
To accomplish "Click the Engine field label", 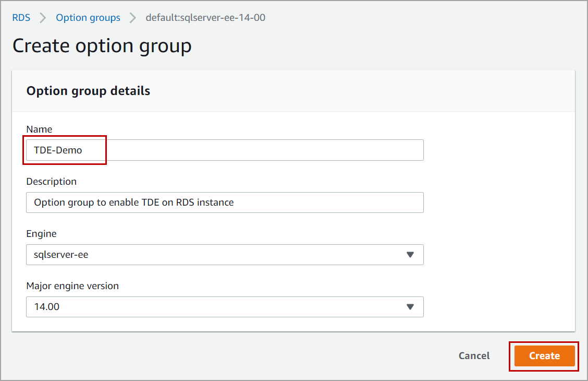I will click(41, 234).
